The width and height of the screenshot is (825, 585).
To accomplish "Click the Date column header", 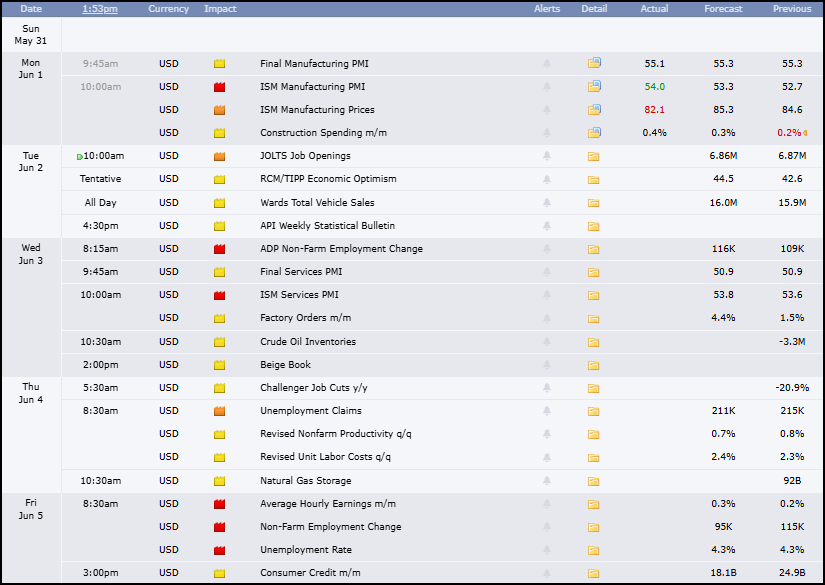I will pos(31,9).
